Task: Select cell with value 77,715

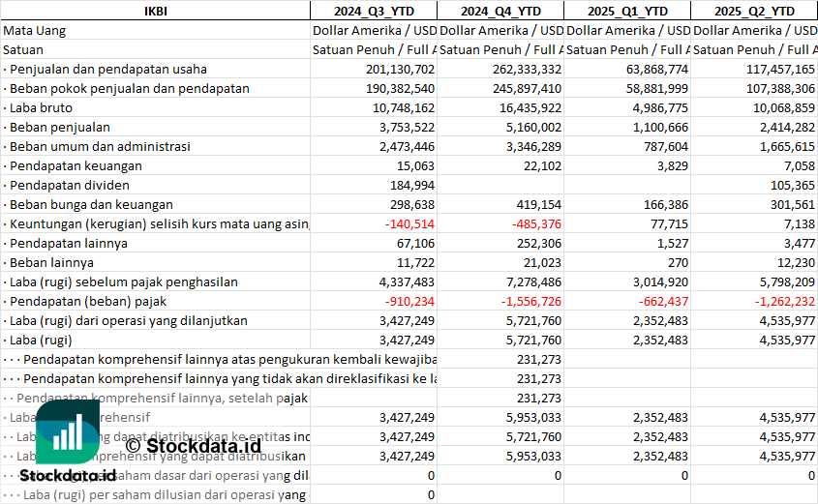Action: point(627,223)
